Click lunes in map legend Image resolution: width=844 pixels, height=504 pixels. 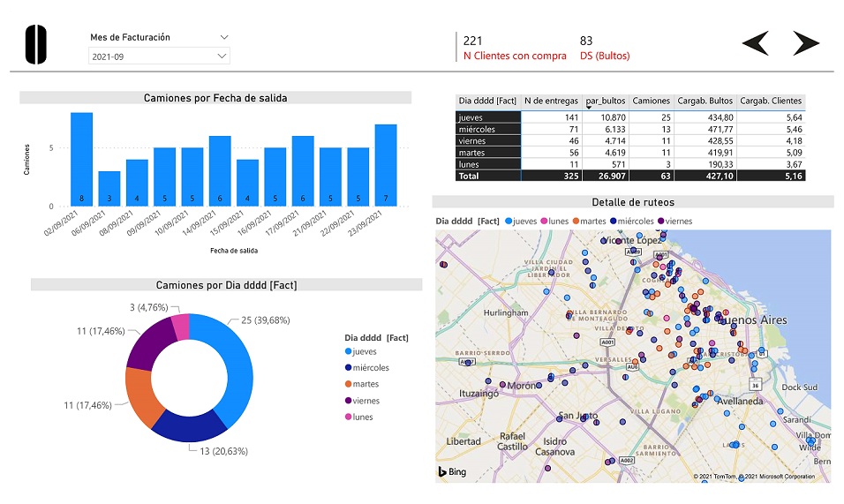point(555,221)
